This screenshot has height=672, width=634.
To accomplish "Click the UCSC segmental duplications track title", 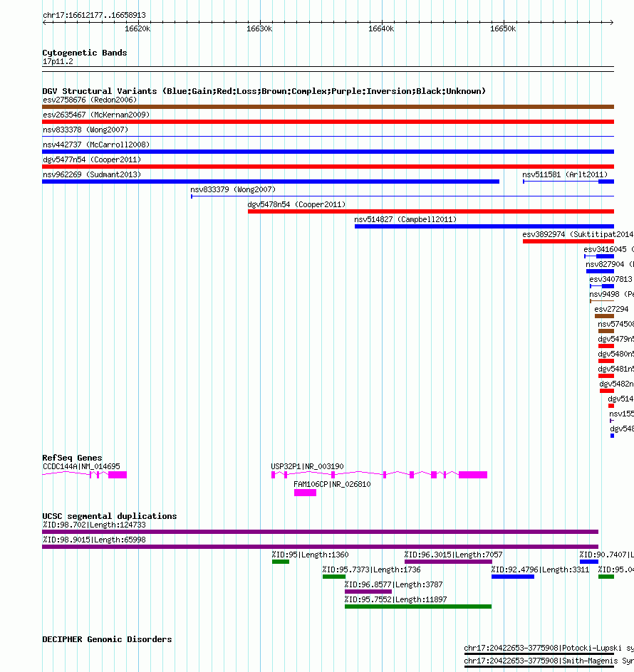I will [110, 516].
